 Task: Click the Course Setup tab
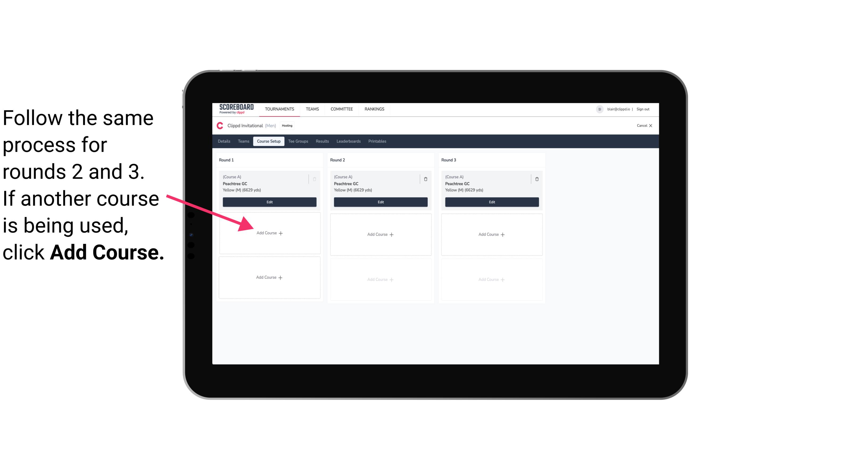268,142
